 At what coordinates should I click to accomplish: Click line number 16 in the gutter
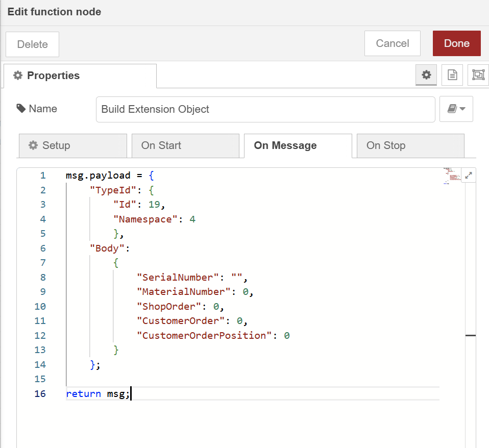pyautogui.click(x=40, y=394)
